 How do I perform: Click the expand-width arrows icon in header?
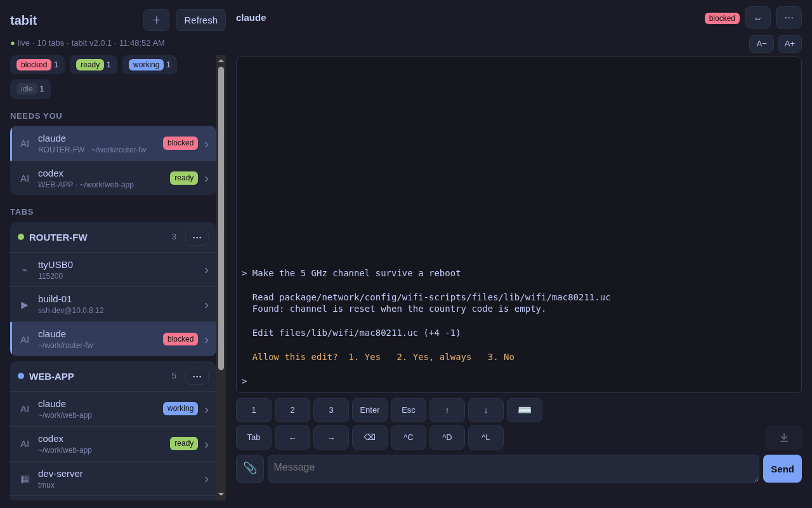coord(757,18)
